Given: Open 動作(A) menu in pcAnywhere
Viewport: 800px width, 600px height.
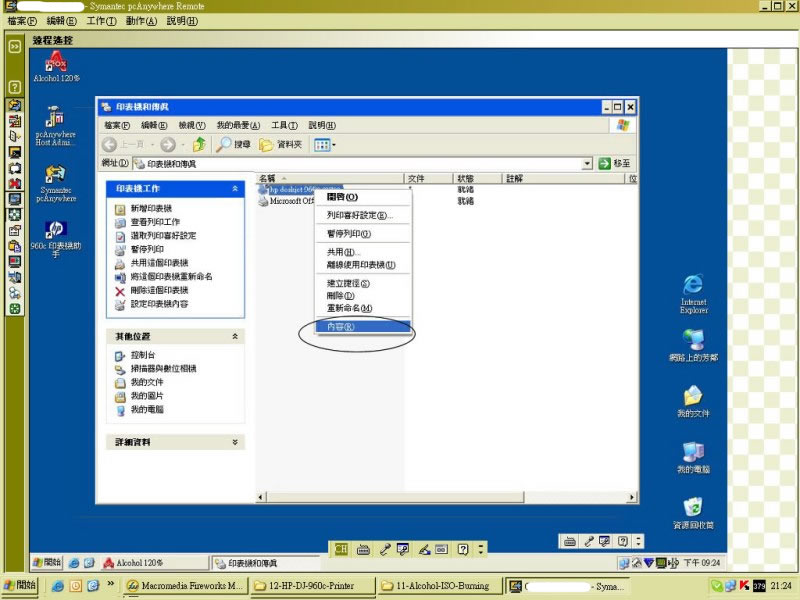Looking at the screenshot, I should pos(141,21).
